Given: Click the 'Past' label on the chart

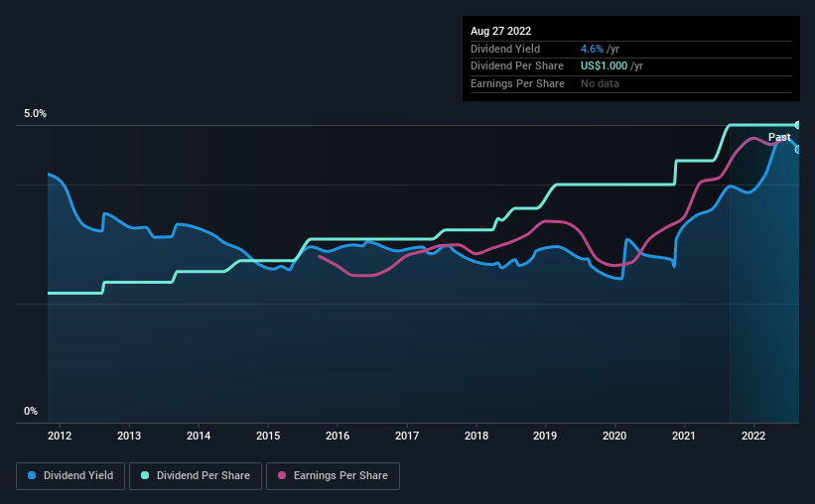Looking at the screenshot, I should [779, 137].
